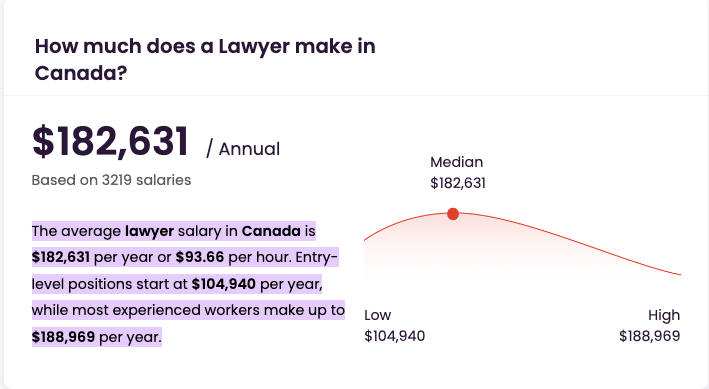Click the bold '$182,631' in the paragraph

[61, 257]
